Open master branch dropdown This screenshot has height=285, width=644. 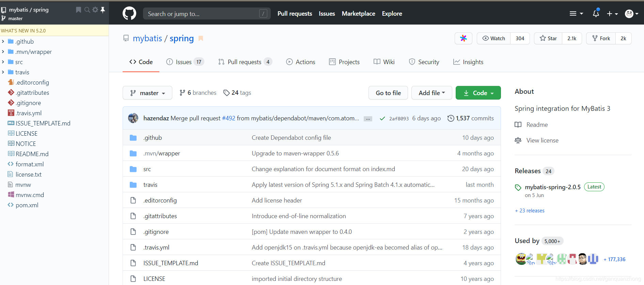pos(147,93)
